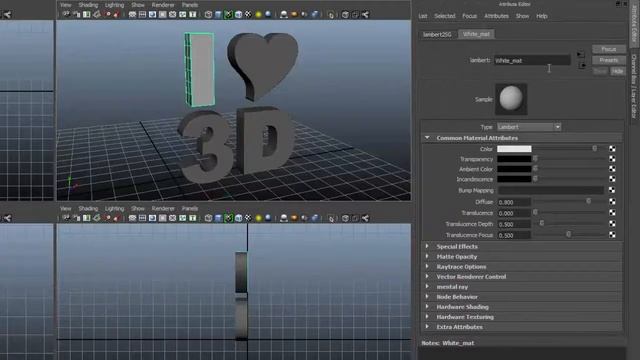Click yellow light bulb icon in lower viewport toolbar
Screen dimensions: 640x360
258,218
